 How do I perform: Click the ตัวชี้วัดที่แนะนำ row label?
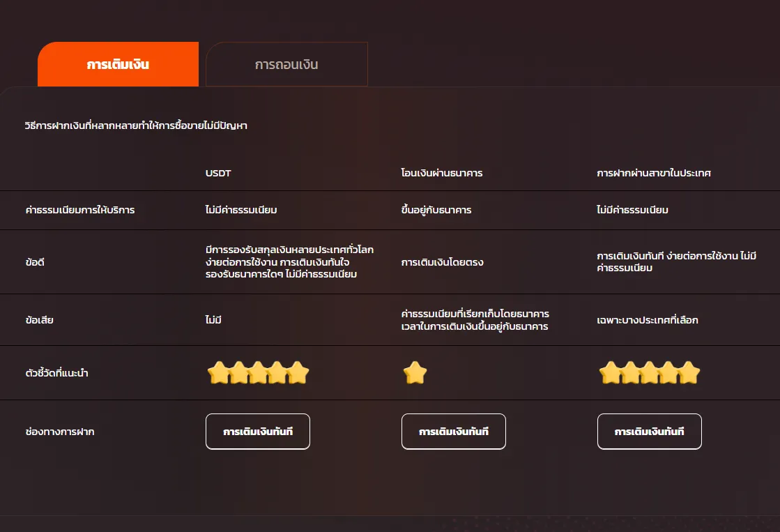[56, 373]
